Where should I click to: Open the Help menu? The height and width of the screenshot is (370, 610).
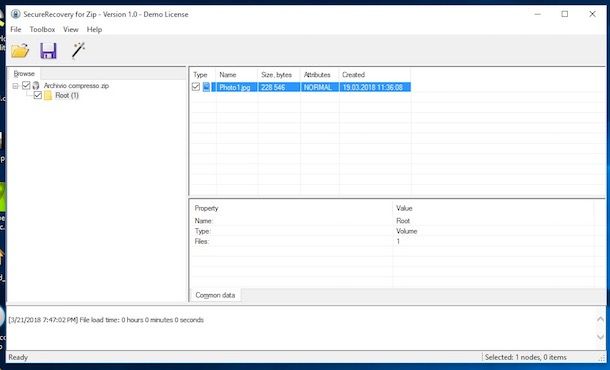(x=94, y=30)
